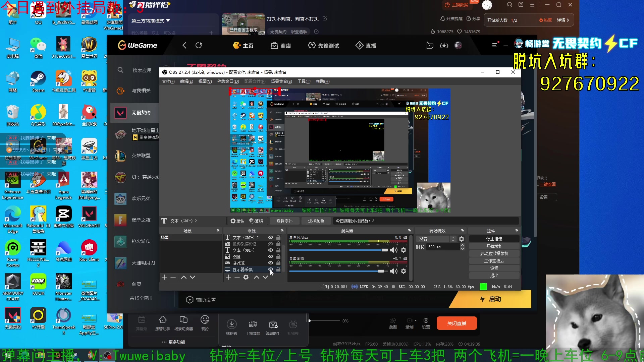
Task: Move selected source up in the sources list
Action: point(257,277)
